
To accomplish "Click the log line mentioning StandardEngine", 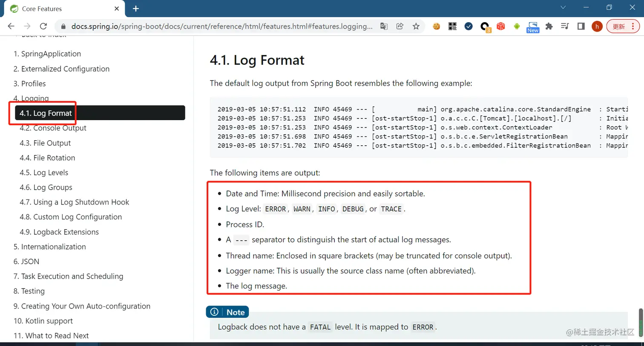I will (423, 110).
